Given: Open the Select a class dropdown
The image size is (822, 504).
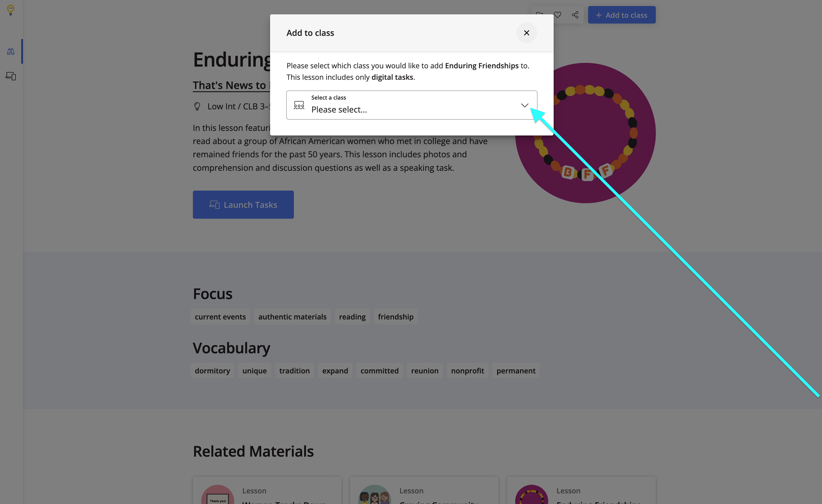Looking at the screenshot, I should [x=412, y=105].
